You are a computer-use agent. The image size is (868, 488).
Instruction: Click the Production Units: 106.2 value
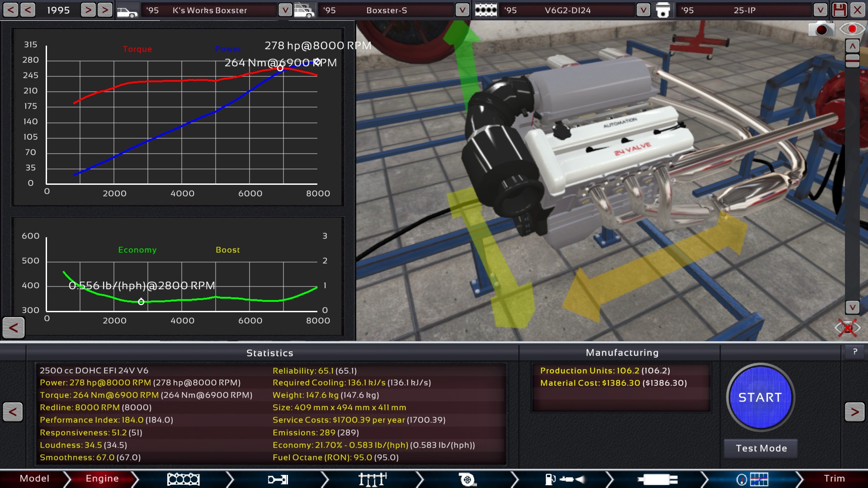605,371
